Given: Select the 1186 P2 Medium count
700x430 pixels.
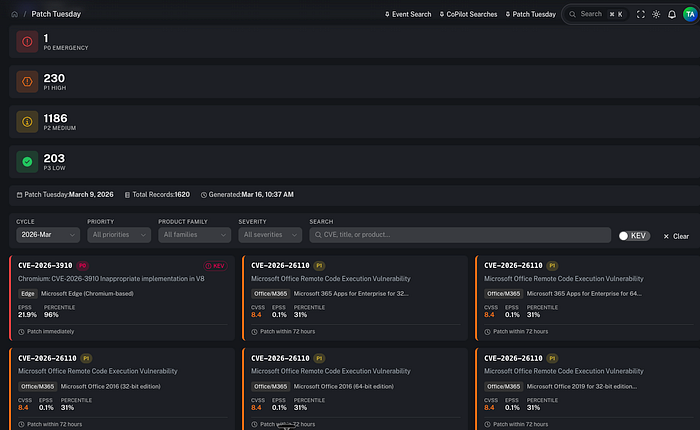Looking at the screenshot, I should click(55, 118).
